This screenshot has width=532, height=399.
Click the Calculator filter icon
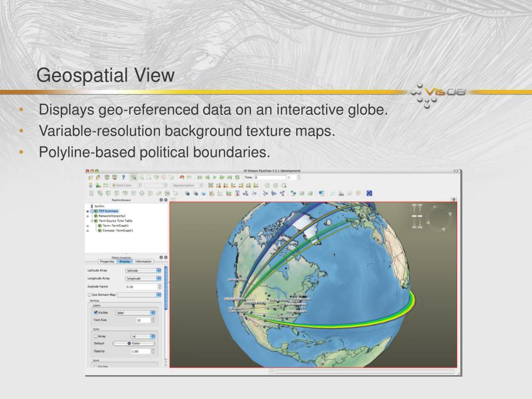(x=91, y=193)
